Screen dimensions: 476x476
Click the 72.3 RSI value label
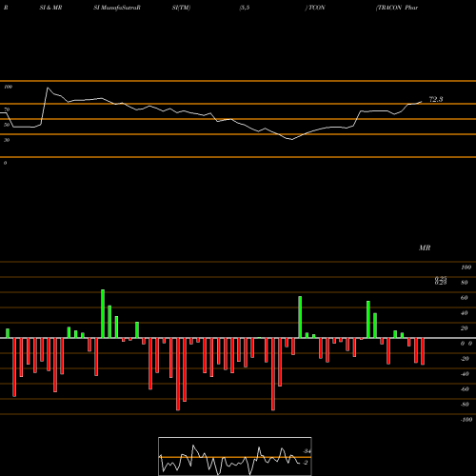click(436, 99)
